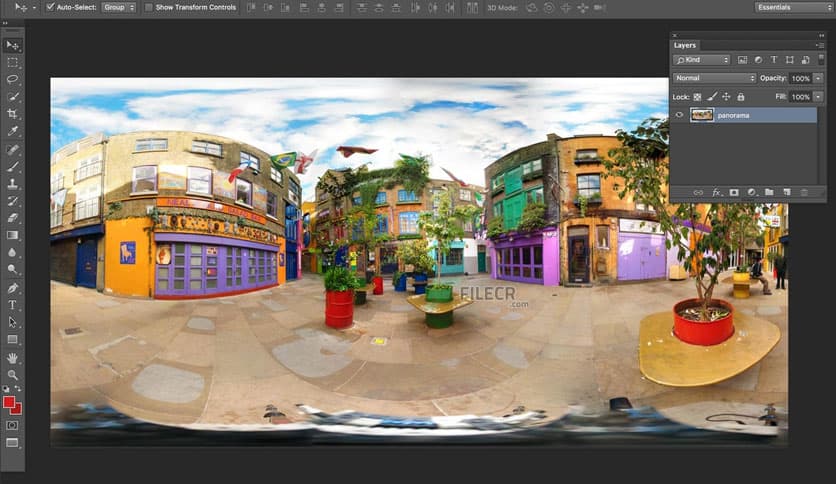Viewport: 836px width, 484px height.
Task: Create a new group with folder icon
Action: pos(769,192)
